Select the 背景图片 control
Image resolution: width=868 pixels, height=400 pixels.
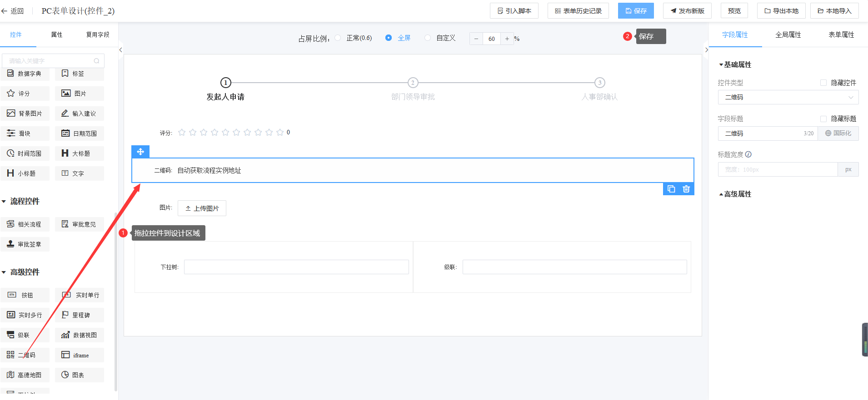(25, 114)
